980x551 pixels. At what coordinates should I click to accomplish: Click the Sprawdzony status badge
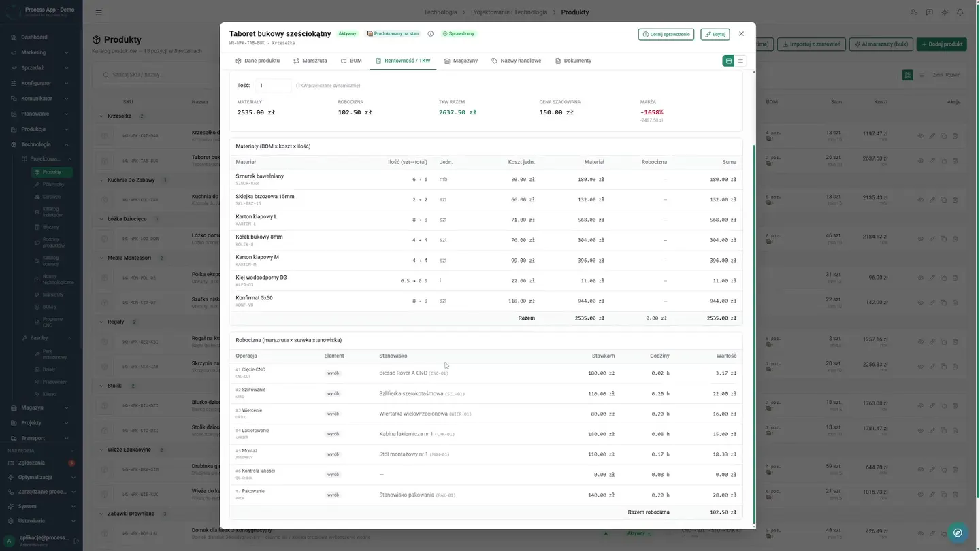[458, 33]
